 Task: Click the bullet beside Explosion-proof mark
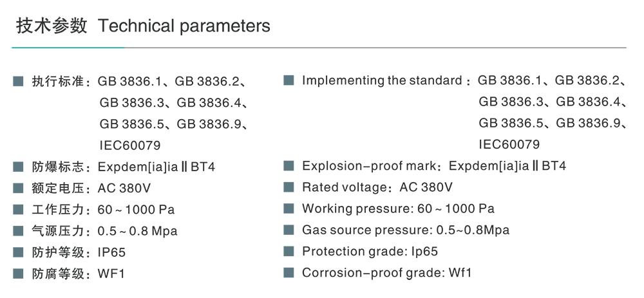pyautogui.click(x=289, y=166)
